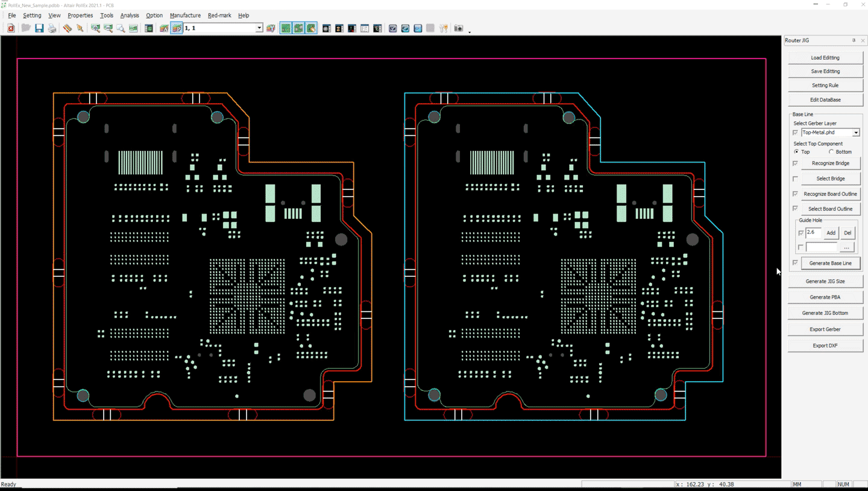Click Generate Base Line button
The width and height of the screenshot is (868, 491).
[x=831, y=263]
